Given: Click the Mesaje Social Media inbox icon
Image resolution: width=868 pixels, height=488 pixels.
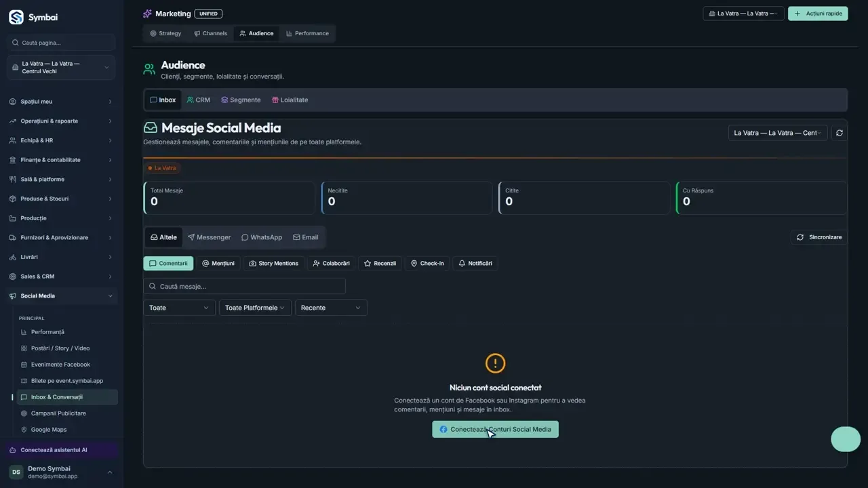Looking at the screenshot, I should [151, 127].
